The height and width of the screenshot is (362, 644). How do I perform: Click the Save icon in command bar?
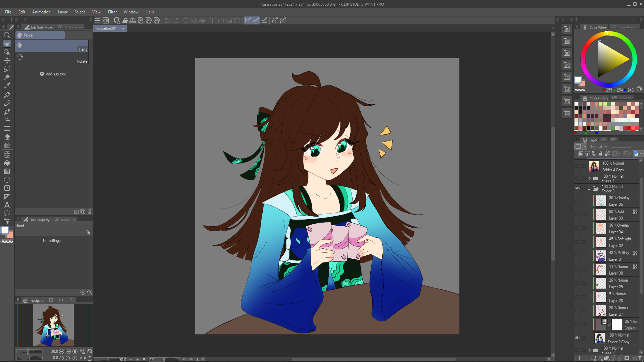132,20
